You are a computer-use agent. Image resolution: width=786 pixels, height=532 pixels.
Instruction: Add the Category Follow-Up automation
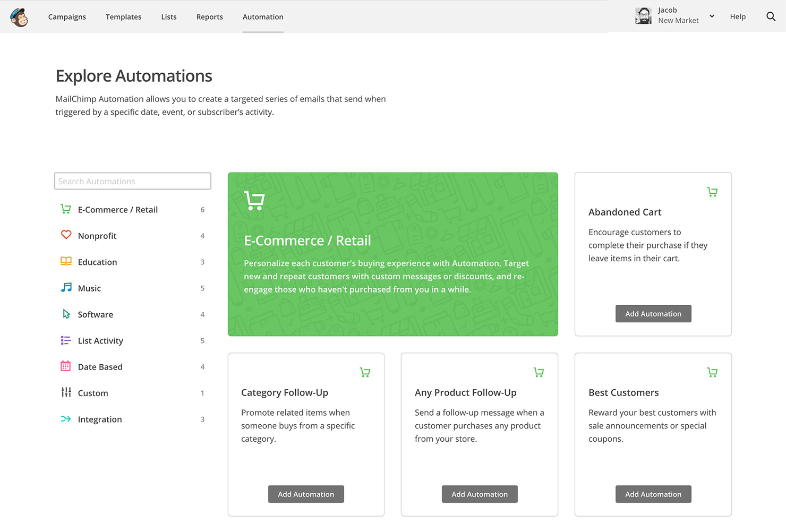click(x=306, y=494)
